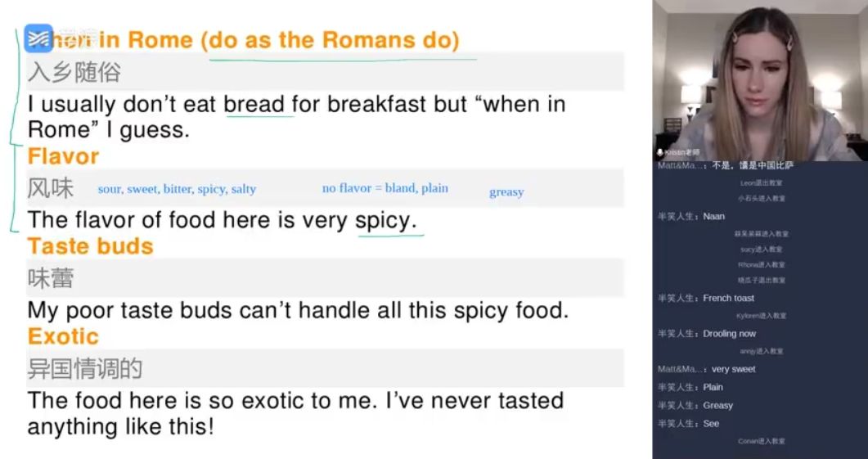The height and width of the screenshot is (459, 868).
Task: Click the blue app logo icon
Action: coord(38,38)
